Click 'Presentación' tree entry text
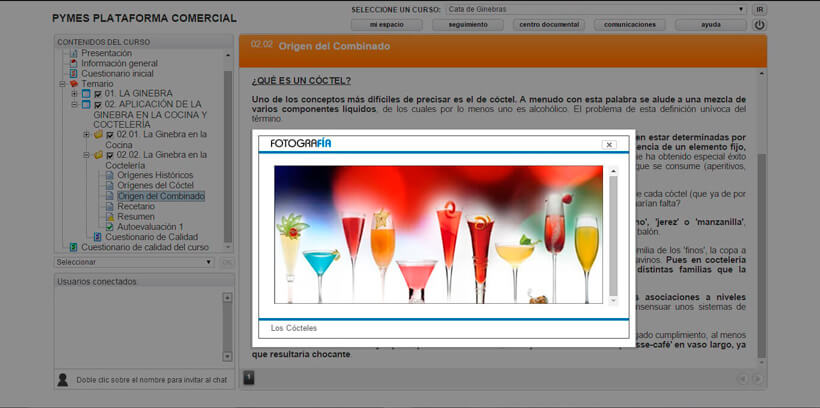 106,53
